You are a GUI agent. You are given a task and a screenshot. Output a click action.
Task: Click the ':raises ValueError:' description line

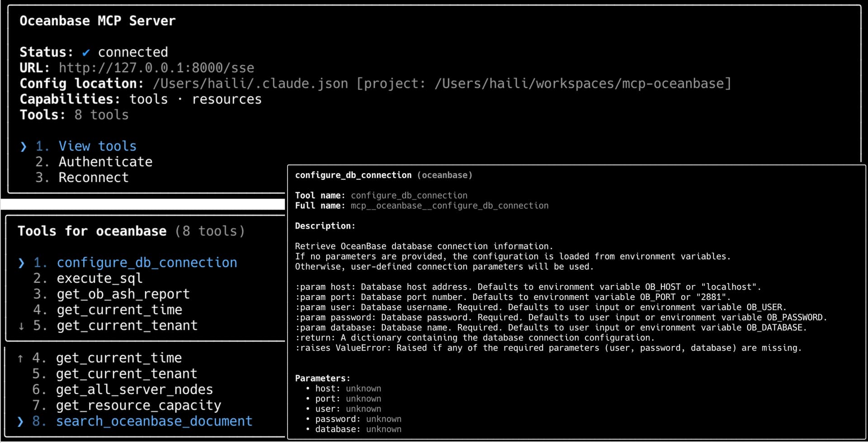(548, 348)
